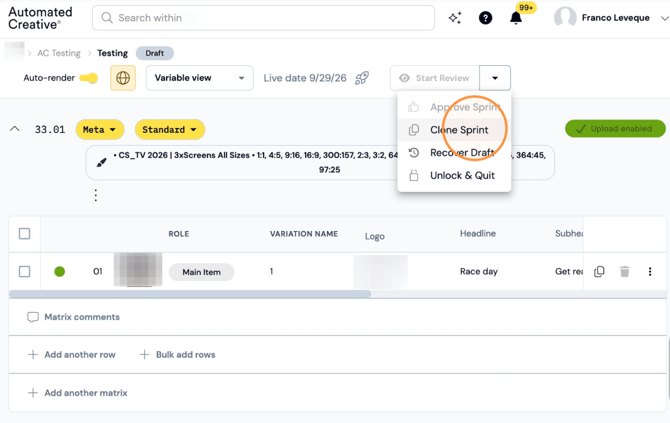
Task: Click the Upload enabled green button
Action: [x=615, y=129]
